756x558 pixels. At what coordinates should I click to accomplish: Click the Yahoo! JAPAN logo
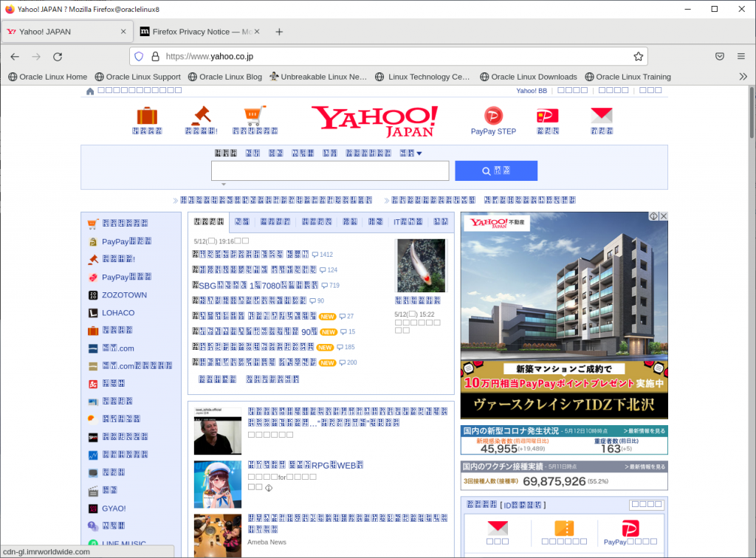point(374,121)
